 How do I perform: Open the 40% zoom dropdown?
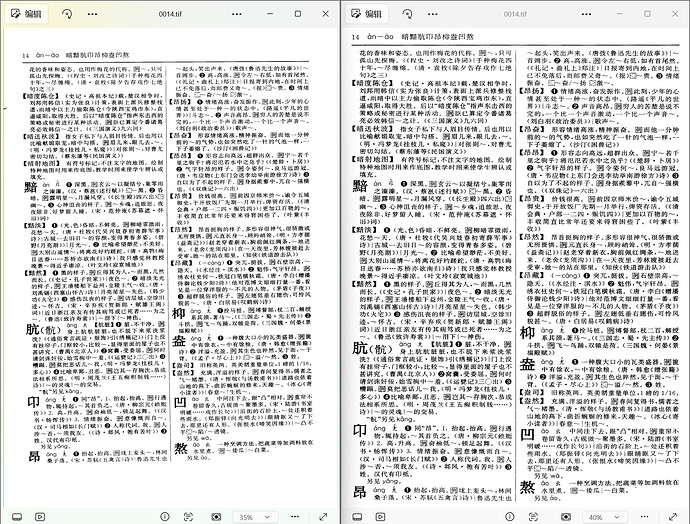[604, 517]
